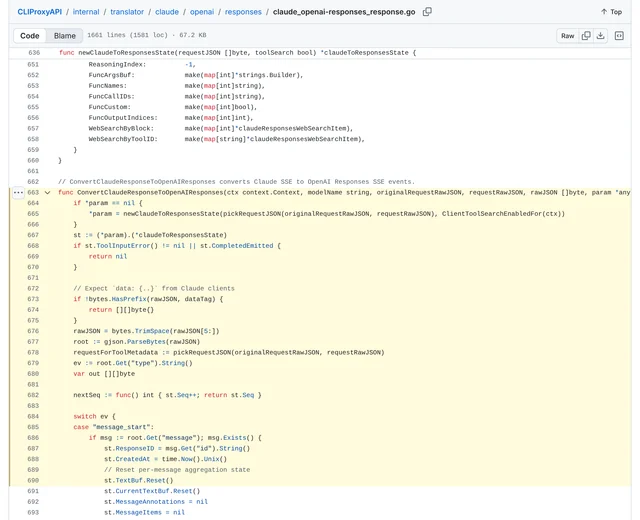Click CurrentTextBuf on line 691

click(x=142, y=491)
